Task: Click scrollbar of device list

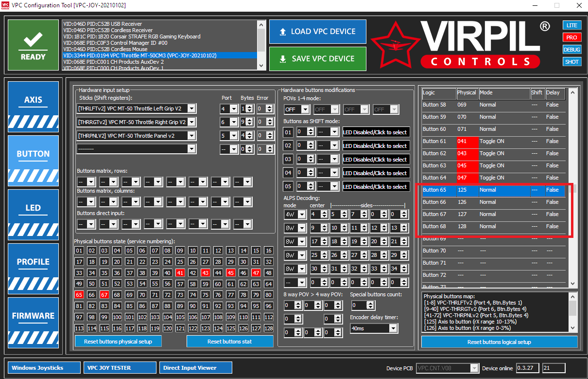Action: pyautogui.click(x=261, y=45)
